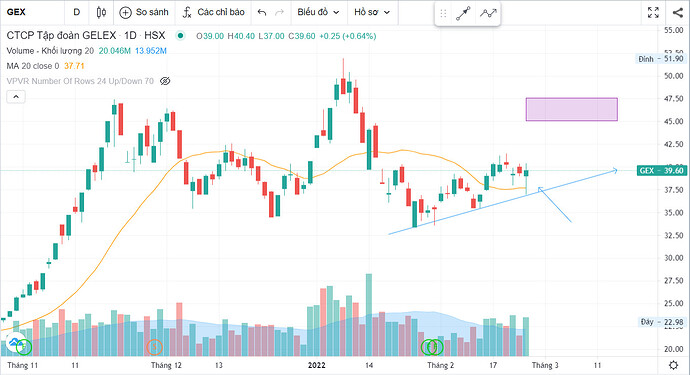
Task: Change the D timeframe interval
Action: 77,12
